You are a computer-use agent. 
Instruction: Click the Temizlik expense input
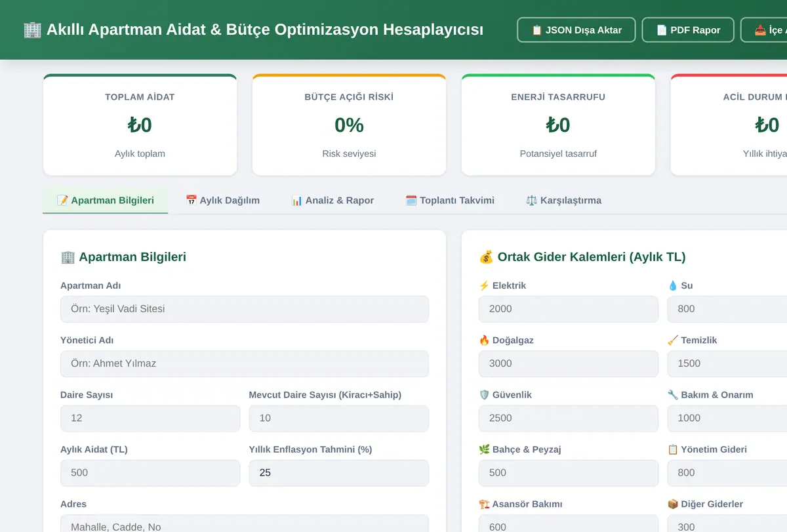point(727,363)
